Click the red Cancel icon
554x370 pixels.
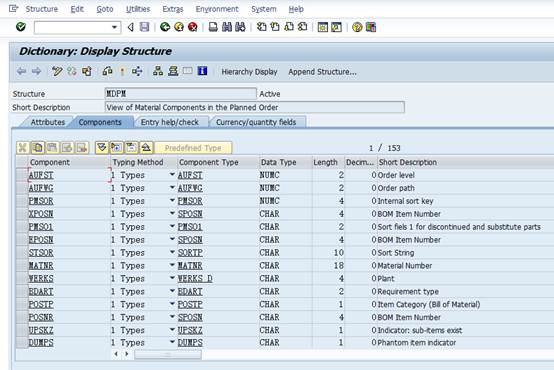[193, 27]
